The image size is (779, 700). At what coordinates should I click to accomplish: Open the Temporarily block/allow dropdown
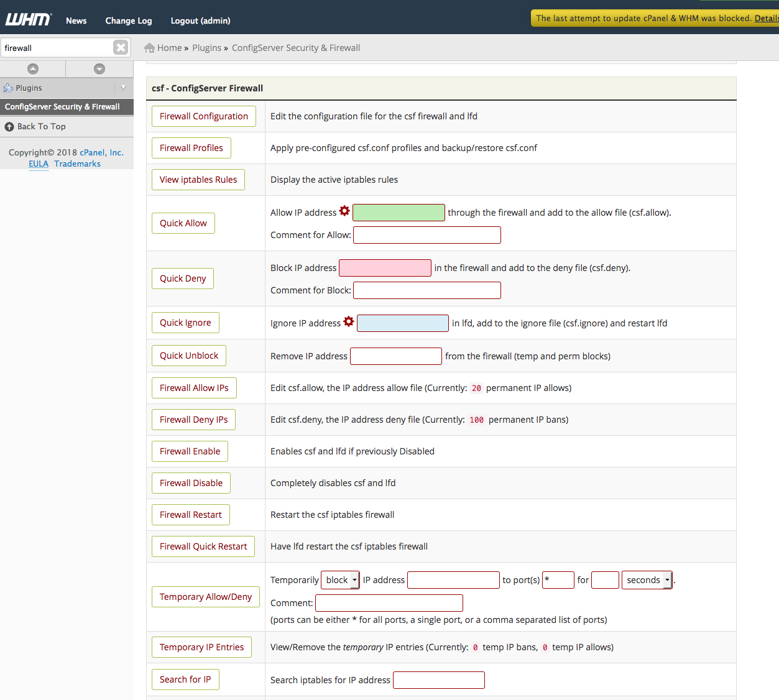pos(340,580)
